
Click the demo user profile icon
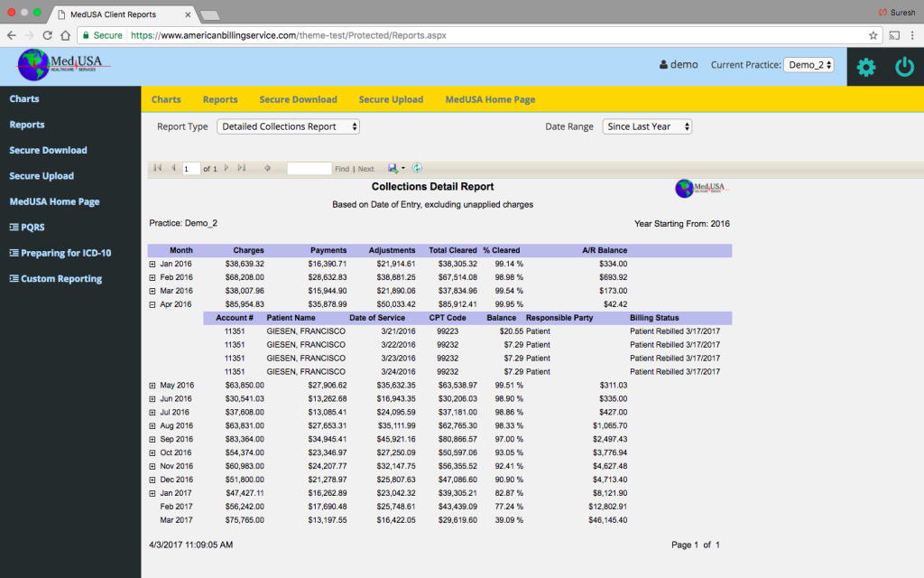coord(663,64)
